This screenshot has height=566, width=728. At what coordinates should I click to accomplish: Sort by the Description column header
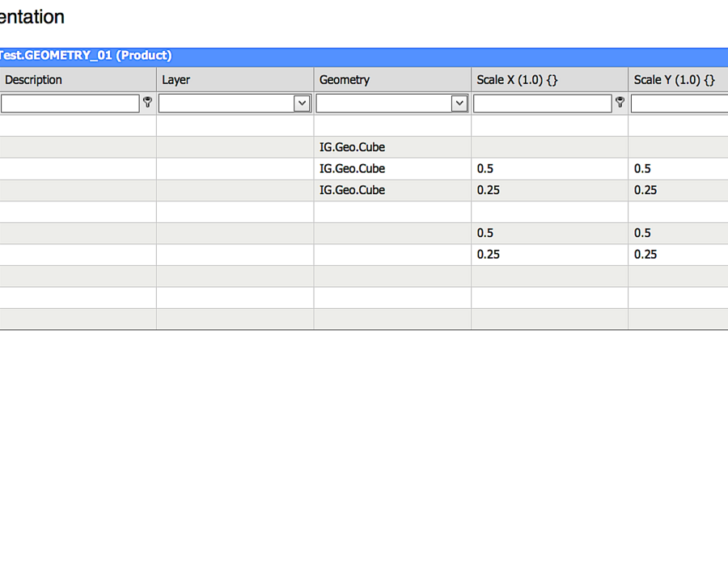(x=78, y=80)
